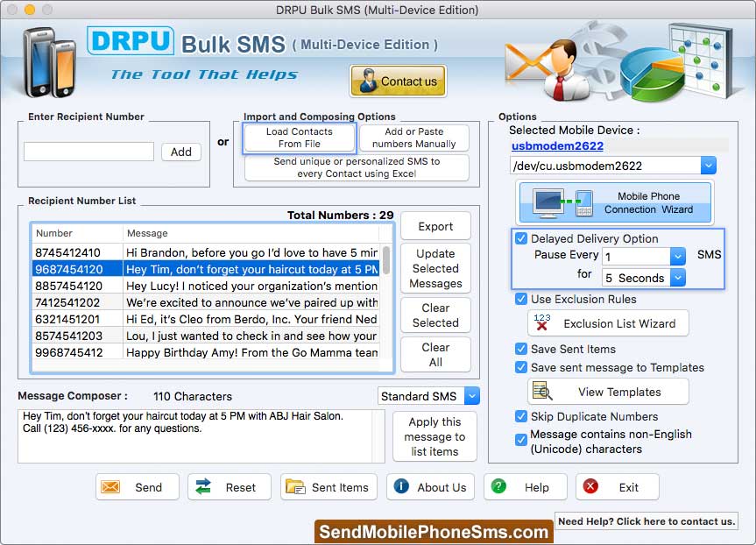Click the computer-phone connection wizard icon
This screenshot has width=756, height=545.
(x=562, y=202)
